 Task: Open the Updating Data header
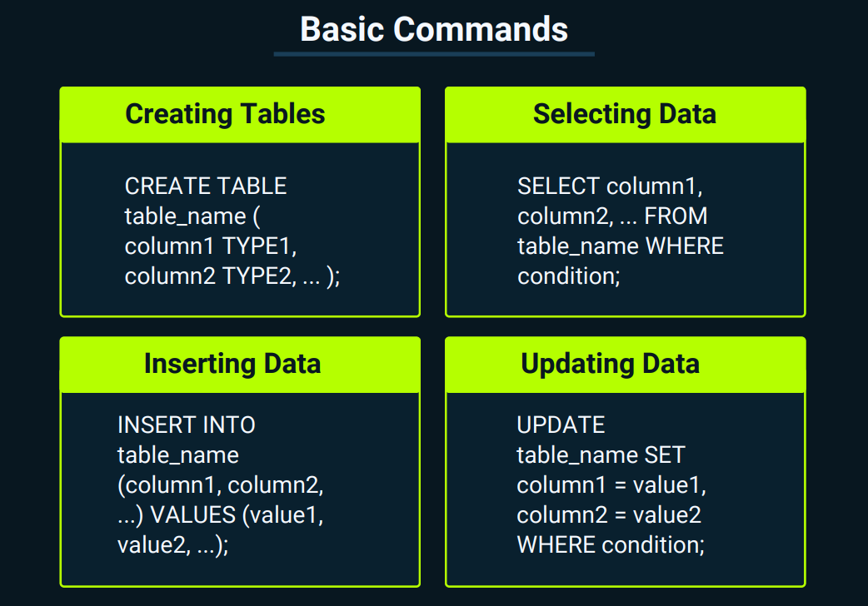tap(610, 364)
